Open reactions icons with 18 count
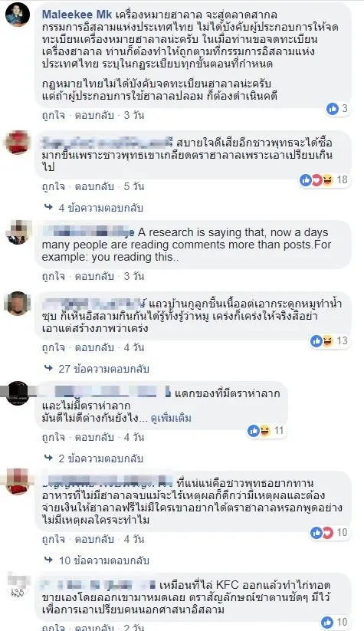This screenshot has height=631, width=364. pos(317,180)
